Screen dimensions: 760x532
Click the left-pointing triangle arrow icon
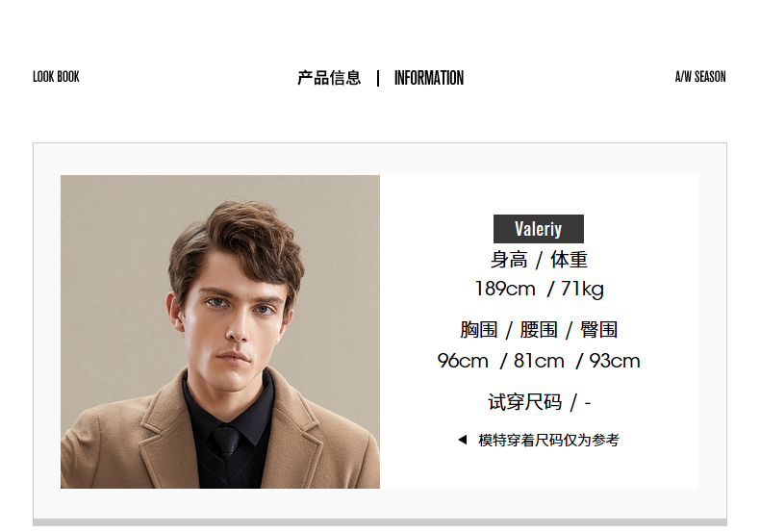pyautogui.click(x=462, y=440)
